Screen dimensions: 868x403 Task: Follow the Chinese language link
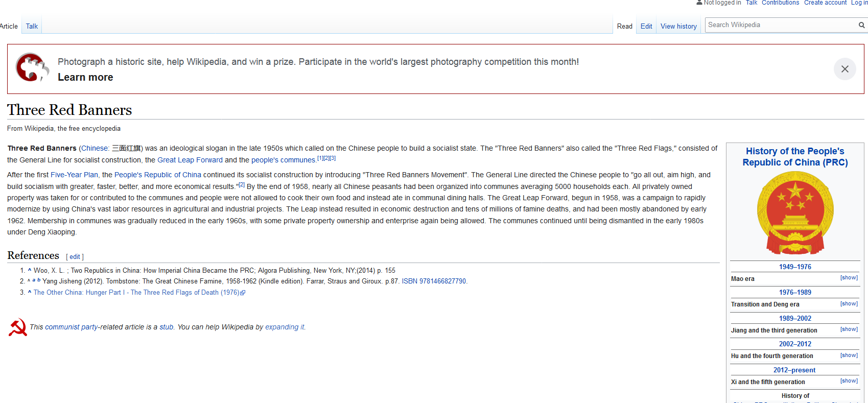point(95,149)
